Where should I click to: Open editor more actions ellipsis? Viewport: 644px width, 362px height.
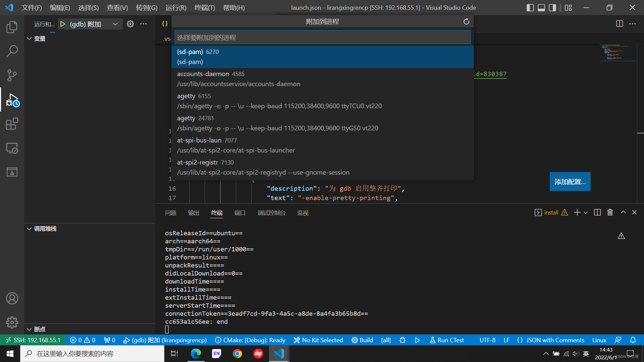[x=632, y=24]
